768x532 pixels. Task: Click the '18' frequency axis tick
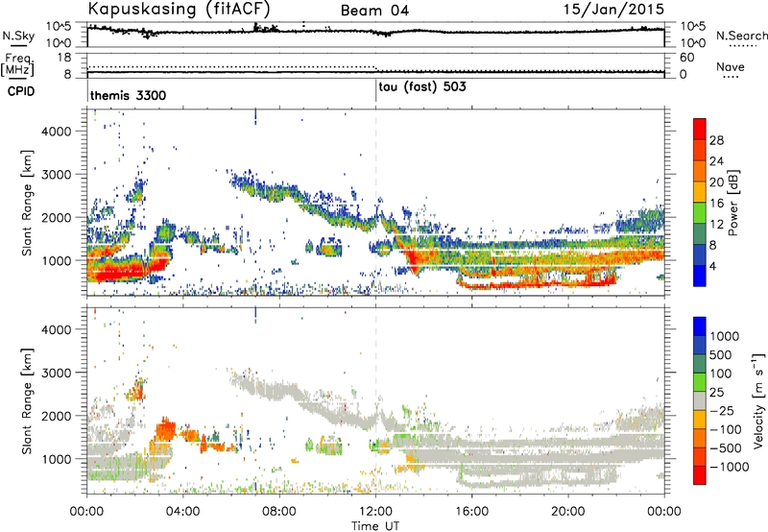point(64,58)
